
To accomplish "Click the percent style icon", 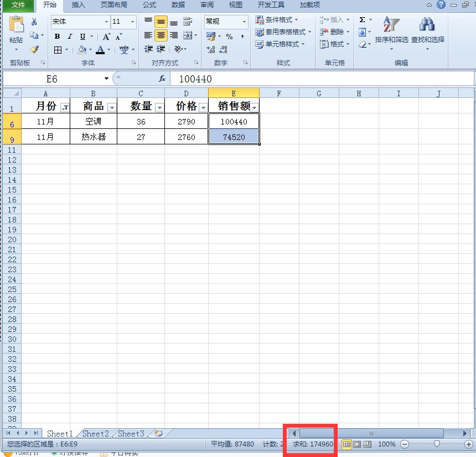I will (229, 37).
